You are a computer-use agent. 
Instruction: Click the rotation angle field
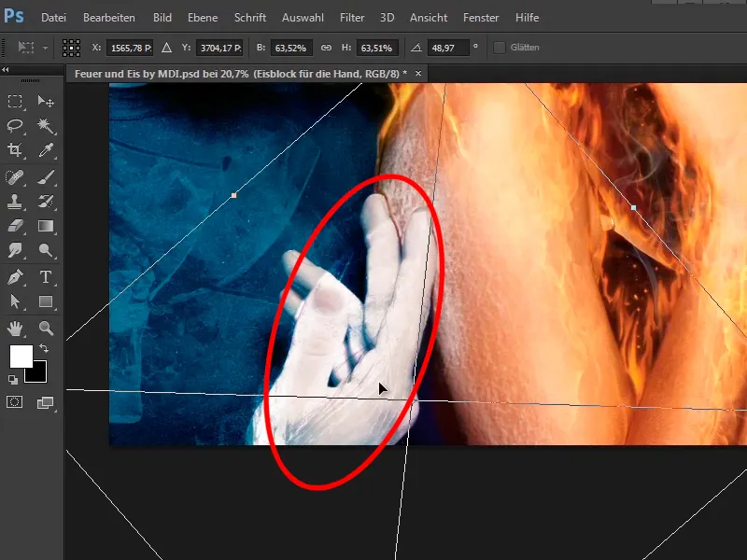(447, 48)
